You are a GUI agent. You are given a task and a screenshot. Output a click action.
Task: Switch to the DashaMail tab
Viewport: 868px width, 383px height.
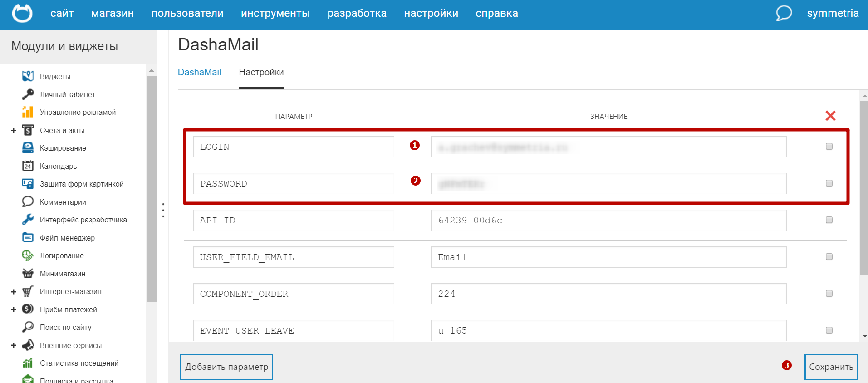pos(199,73)
